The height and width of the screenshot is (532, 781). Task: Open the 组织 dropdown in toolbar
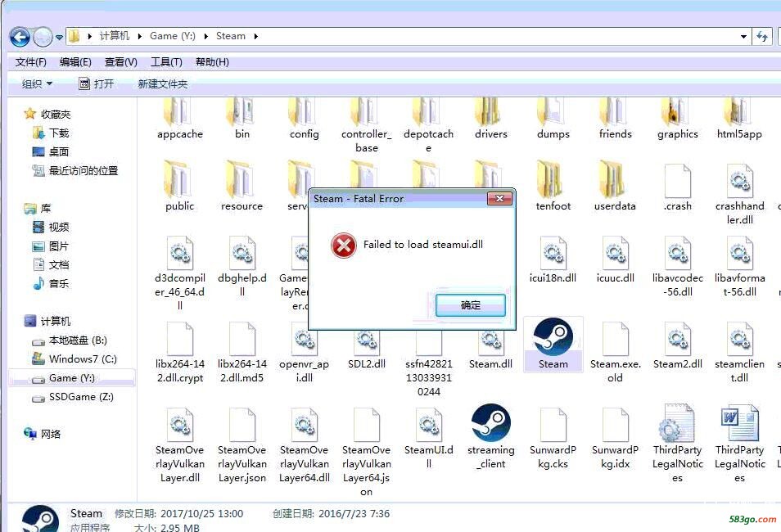pos(37,83)
